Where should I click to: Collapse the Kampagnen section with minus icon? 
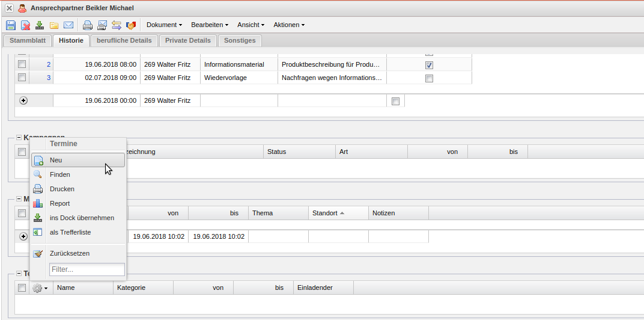click(x=19, y=138)
